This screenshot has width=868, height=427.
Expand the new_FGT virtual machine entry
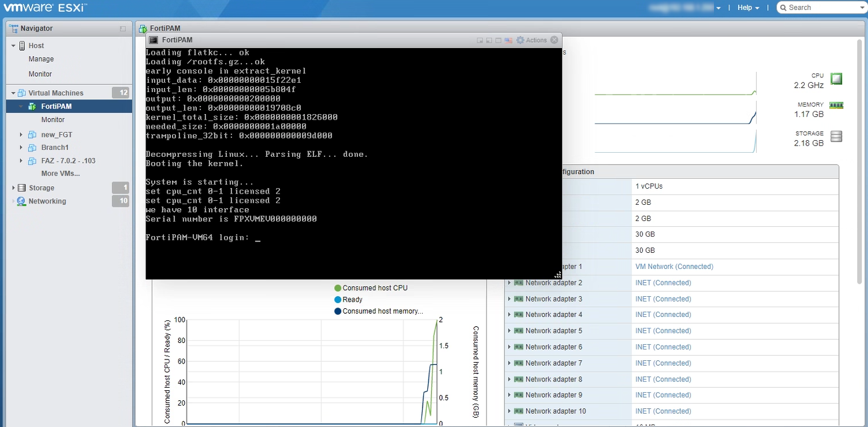click(21, 134)
